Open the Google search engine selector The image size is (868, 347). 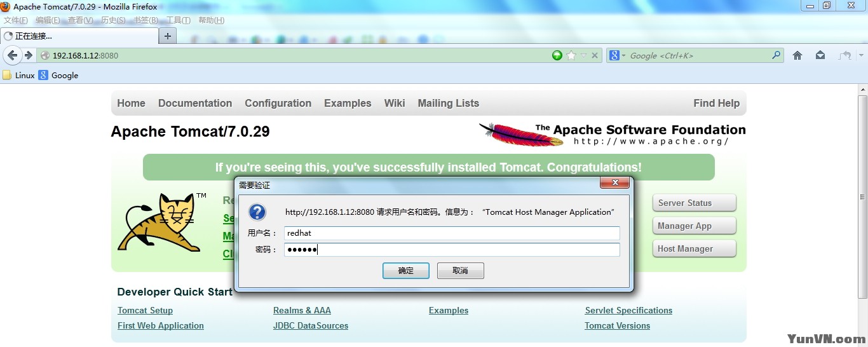(x=618, y=55)
